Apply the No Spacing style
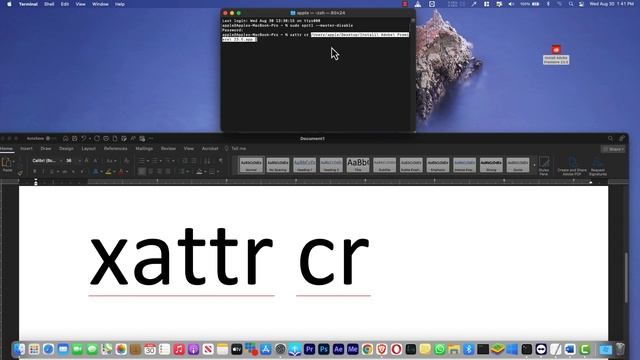This screenshot has width=640, height=360. (278, 165)
